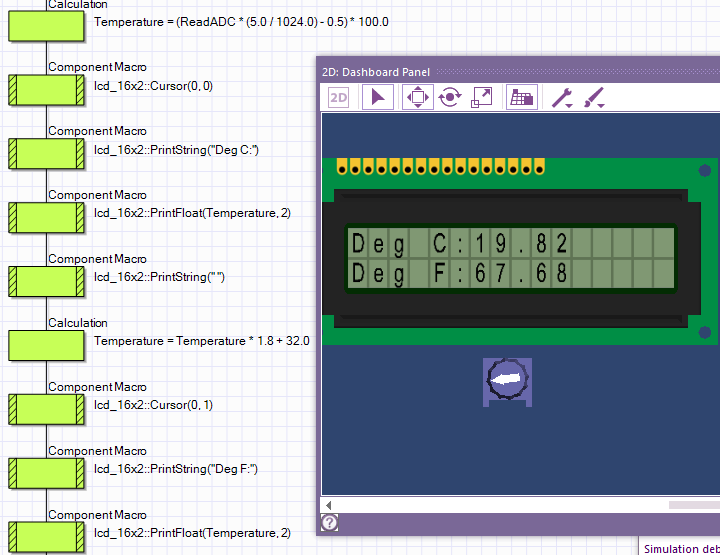The height and width of the screenshot is (555, 720).
Task: Click the '2D: Dashboard Panel' title bar
Action: pyautogui.click(x=518, y=72)
